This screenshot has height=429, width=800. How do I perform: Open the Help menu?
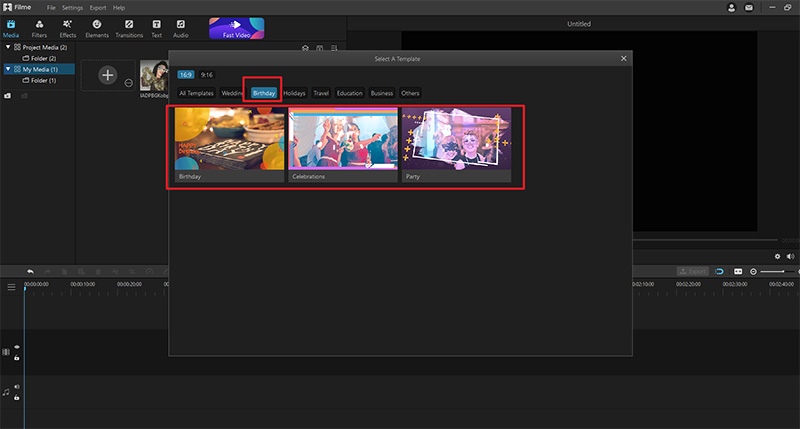(x=119, y=8)
